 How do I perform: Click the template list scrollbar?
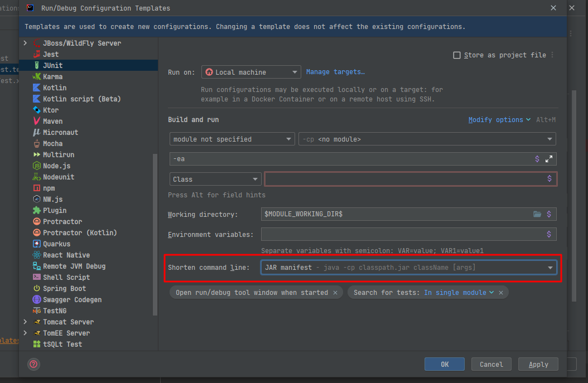[155, 235]
